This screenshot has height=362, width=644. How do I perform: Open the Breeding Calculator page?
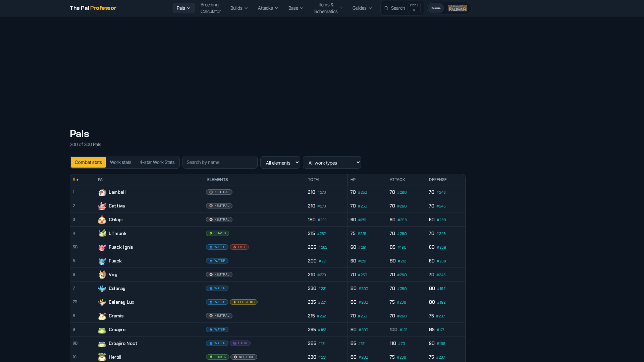[211, 8]
